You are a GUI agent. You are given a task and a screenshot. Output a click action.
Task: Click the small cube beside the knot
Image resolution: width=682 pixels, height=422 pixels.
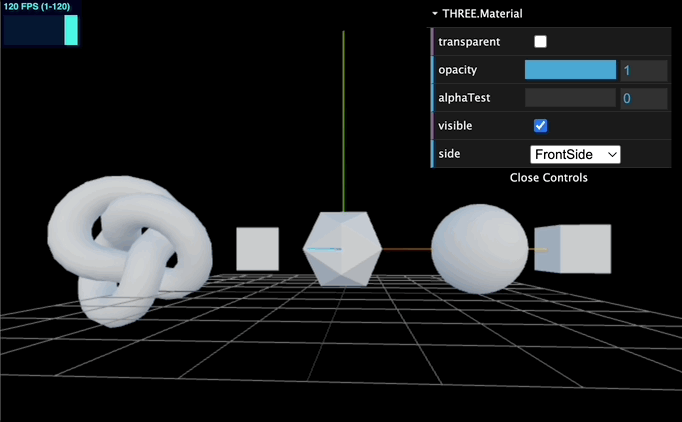(257, 249)
